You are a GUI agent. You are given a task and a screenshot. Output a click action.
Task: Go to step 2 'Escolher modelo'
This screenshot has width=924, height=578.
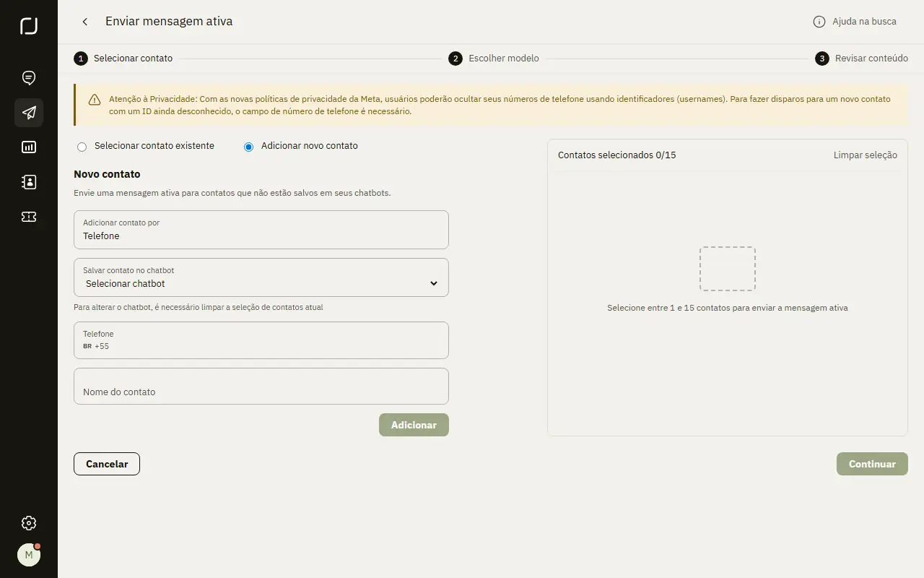(494, 59)
